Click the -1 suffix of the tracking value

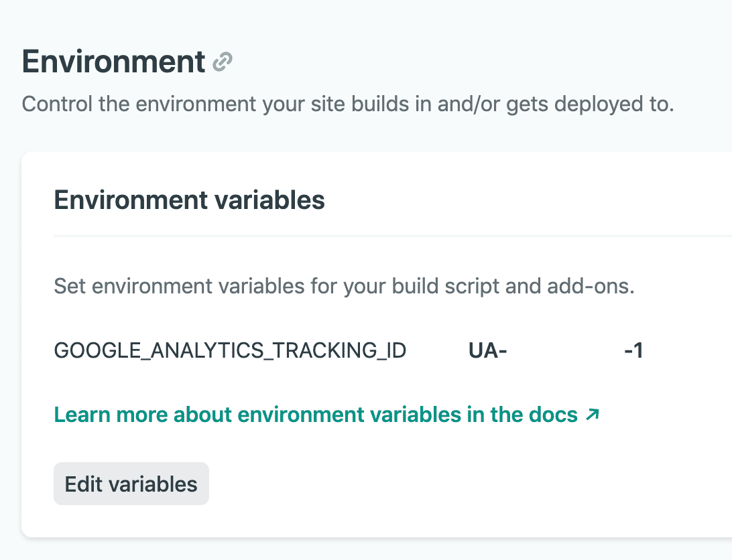[633, 351]
